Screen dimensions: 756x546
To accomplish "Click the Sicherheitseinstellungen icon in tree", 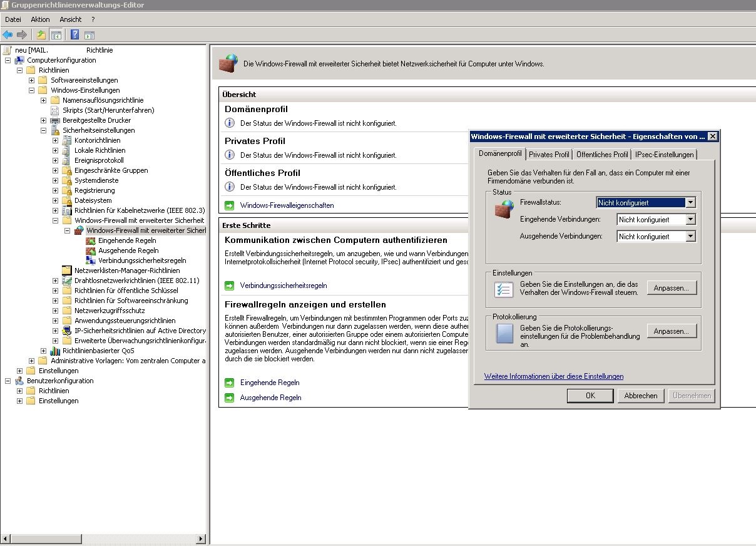I will [x=55, y=130].
